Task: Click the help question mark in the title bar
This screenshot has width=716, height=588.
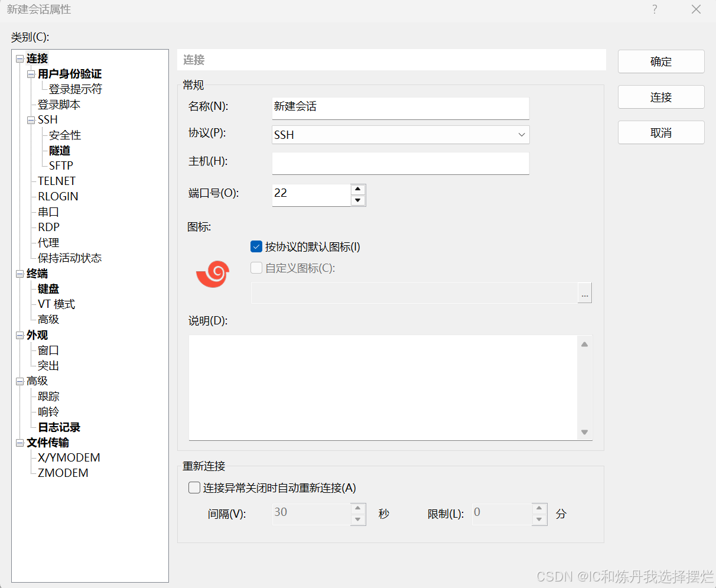Action: pos(655,9)
